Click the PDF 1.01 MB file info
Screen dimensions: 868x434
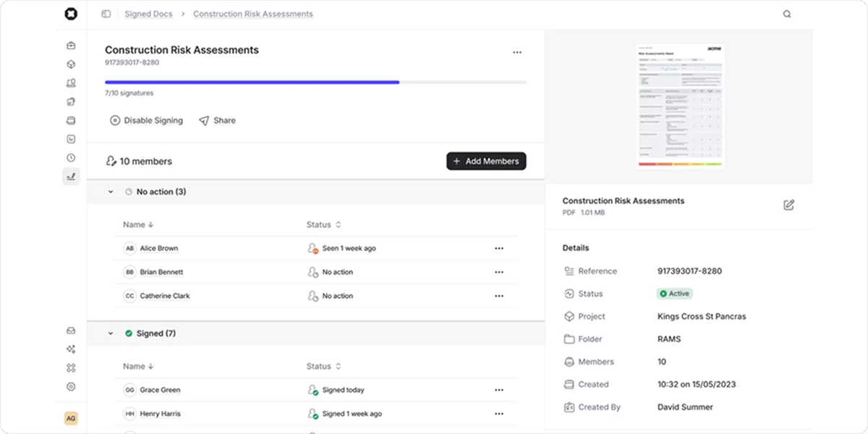[x=584, y=213]
